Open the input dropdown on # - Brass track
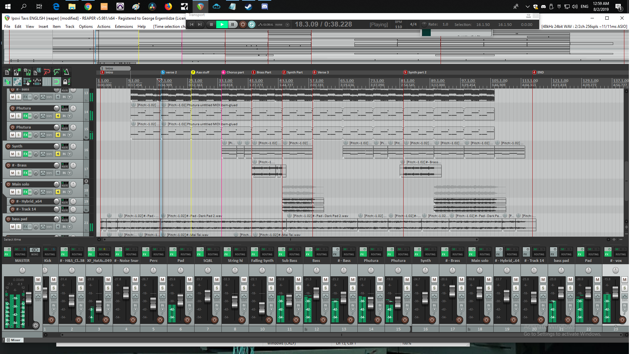Viewport: 644px width, 354px height. pyautogui.click(x=69, y=173)
